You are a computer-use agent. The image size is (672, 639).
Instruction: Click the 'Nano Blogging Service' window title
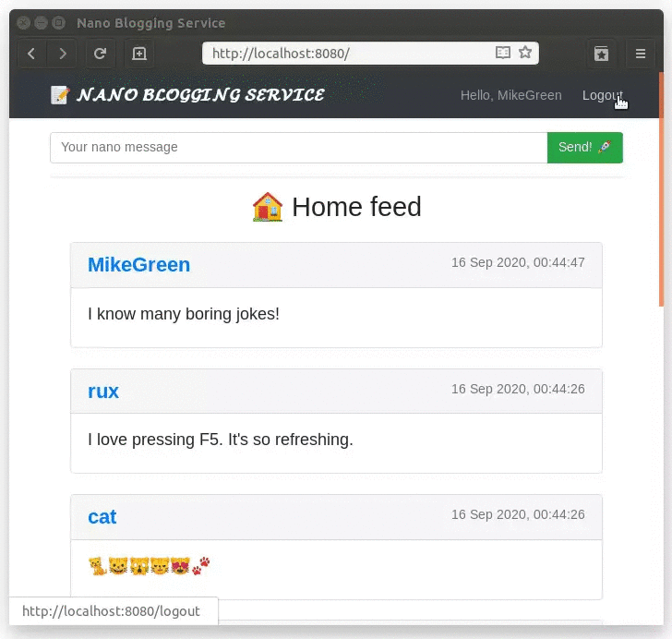coord(150,23)
